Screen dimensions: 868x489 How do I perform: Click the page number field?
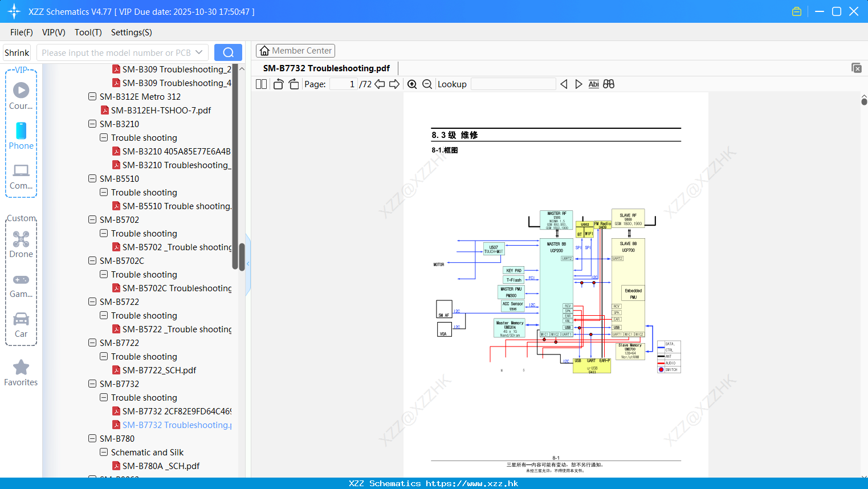pos(344,84)
